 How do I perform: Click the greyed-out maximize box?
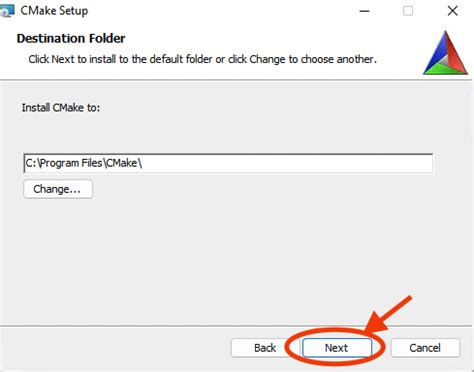tap(408, 11)
